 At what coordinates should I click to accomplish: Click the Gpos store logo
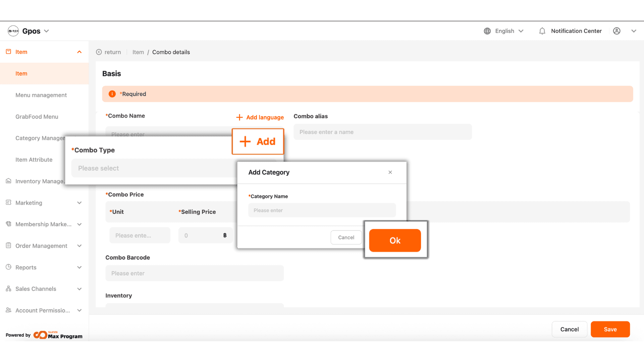(13, 31)
